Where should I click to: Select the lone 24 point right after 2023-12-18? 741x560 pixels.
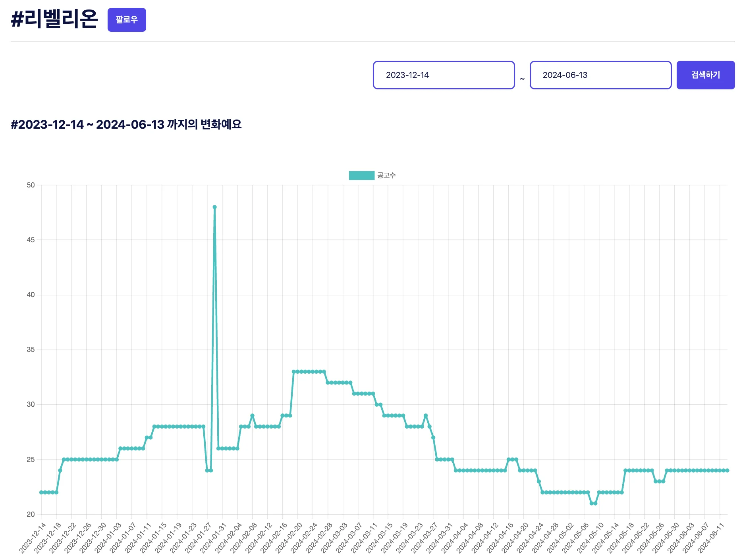click(x=60, y=471)
